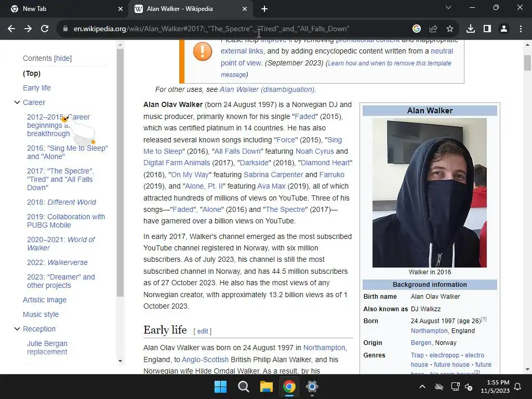The image size is (532, 399).
Task: Open Career section from contents
Action: pos(34,102)
